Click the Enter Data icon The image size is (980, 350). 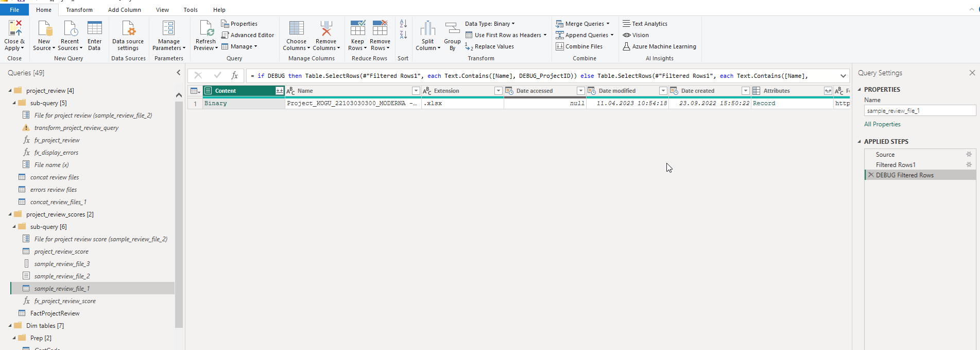pos(95,28)
